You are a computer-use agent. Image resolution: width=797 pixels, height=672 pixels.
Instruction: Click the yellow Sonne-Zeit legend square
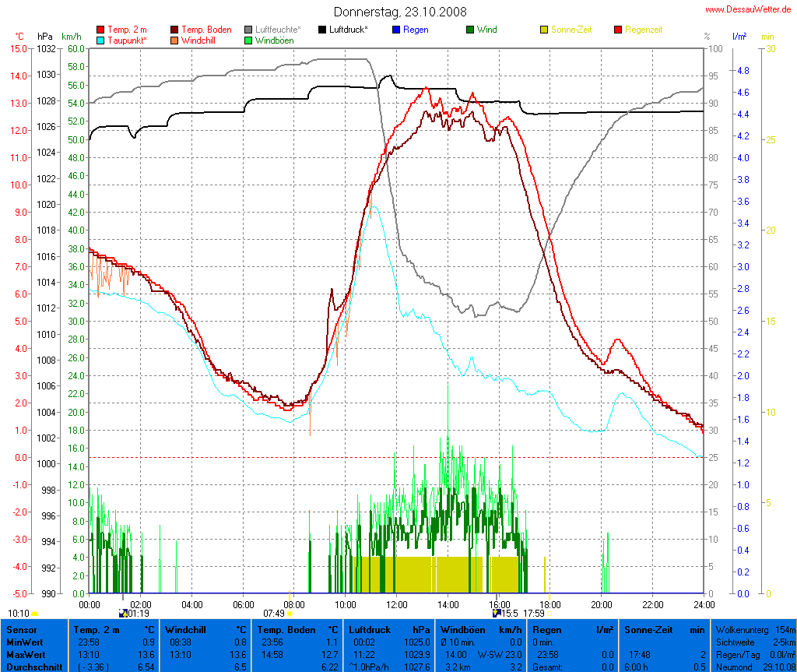[544, 30]
